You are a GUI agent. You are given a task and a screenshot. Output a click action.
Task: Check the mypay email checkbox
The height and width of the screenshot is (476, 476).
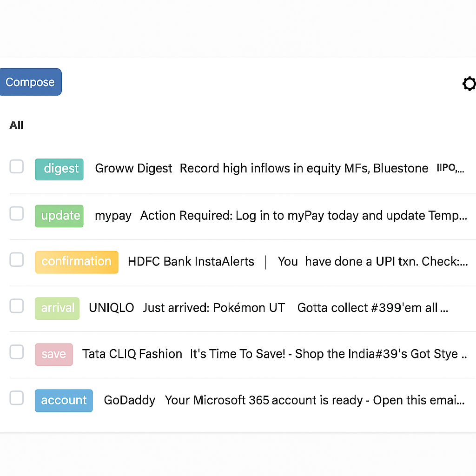click(x=17, y=213)
